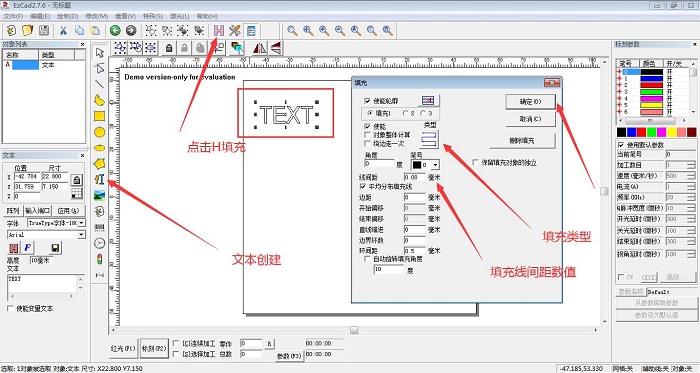The image size is (700, 373).
Task: Pick the red swatch in pen color palette
Action: pyautogui.click(x=641, y=132)
